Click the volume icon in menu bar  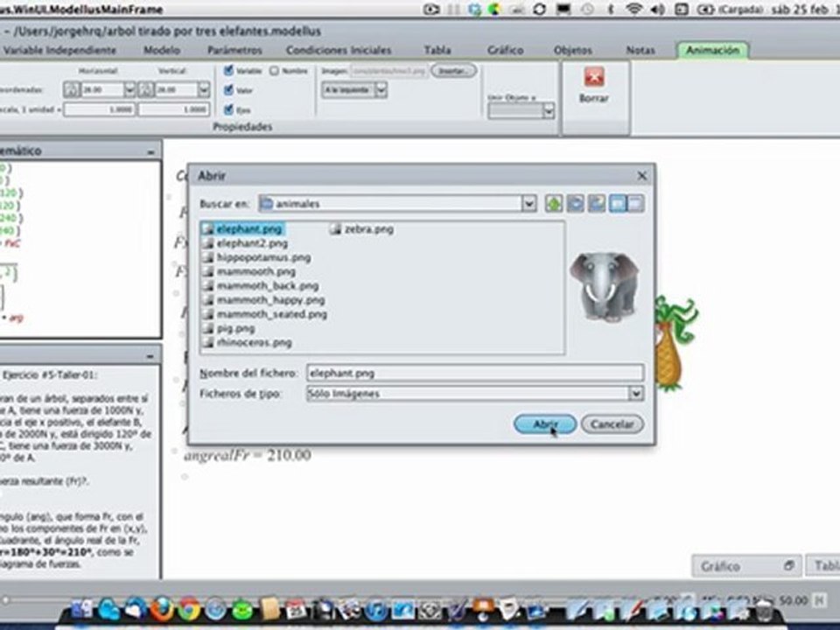pyautogui.click(x=657, y=9)
